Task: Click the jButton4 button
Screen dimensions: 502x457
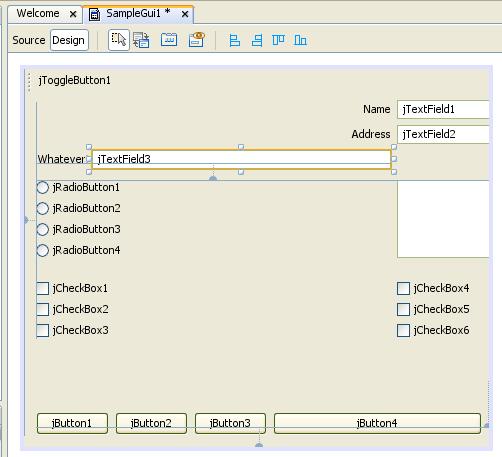Action: [377, 423]
